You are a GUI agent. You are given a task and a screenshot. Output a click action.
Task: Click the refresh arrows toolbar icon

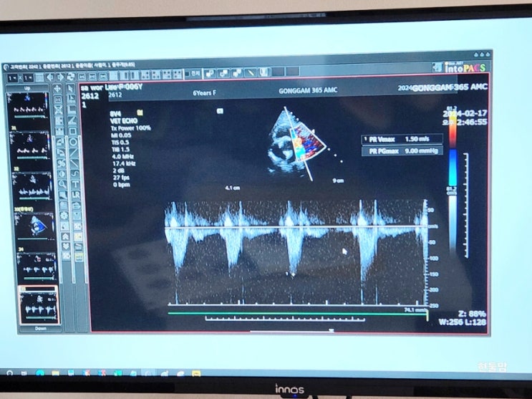pos(71,77)
